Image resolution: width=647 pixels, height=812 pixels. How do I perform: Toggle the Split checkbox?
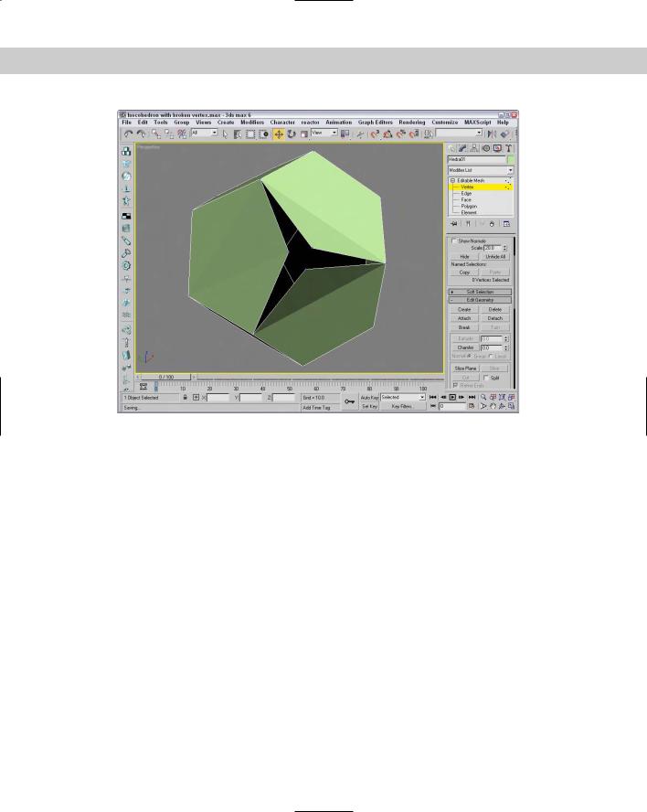(485, 378)
